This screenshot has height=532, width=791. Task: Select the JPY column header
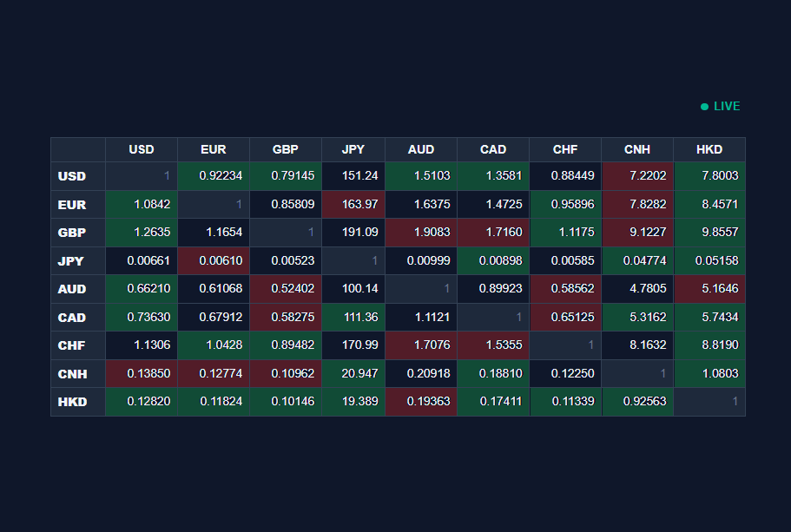tap(353, 150)
